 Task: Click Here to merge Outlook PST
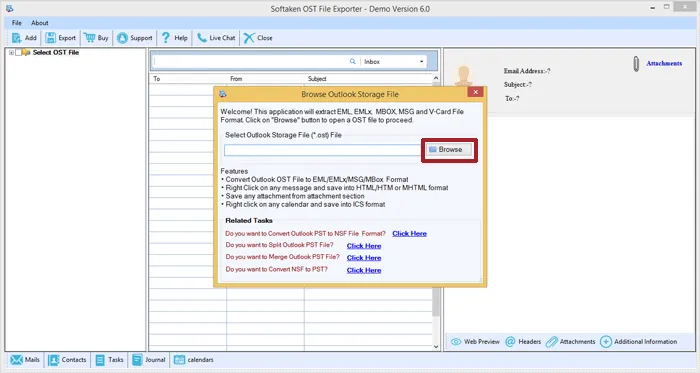tap(364, 258)
